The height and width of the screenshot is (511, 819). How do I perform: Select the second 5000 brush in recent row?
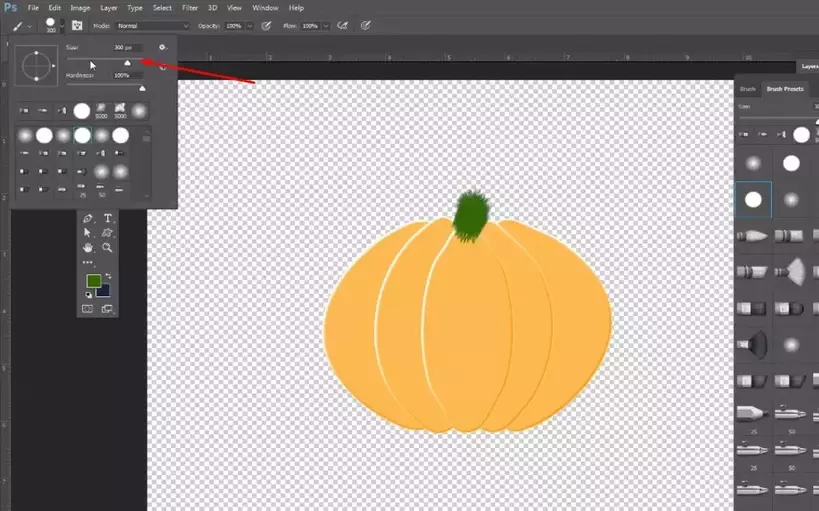120,111
